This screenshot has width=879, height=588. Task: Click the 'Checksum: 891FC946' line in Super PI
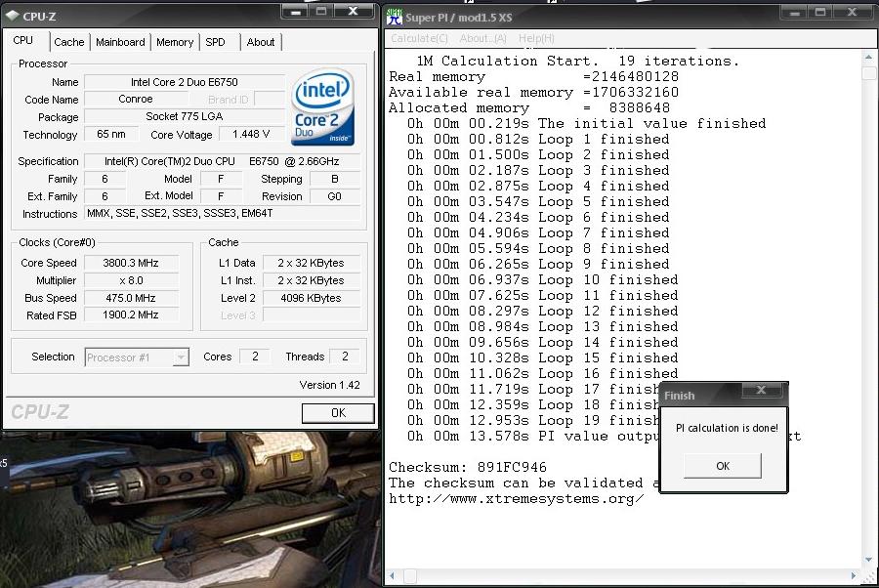(x=468, y=467)
